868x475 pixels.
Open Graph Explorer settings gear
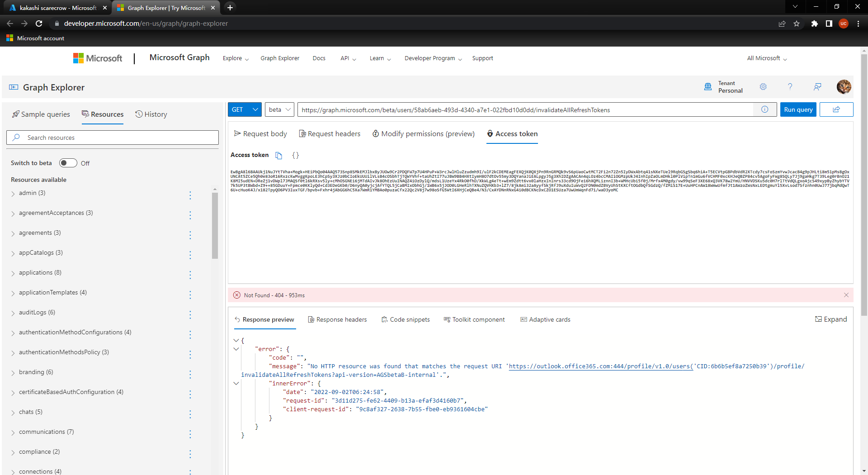763,87
